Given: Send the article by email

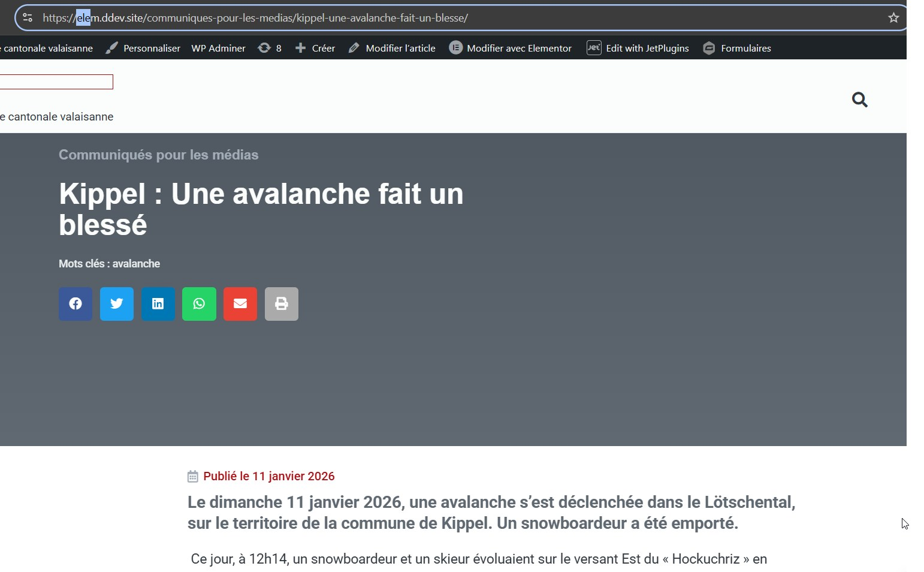Looking at the screenshot, I should (240, 304).
